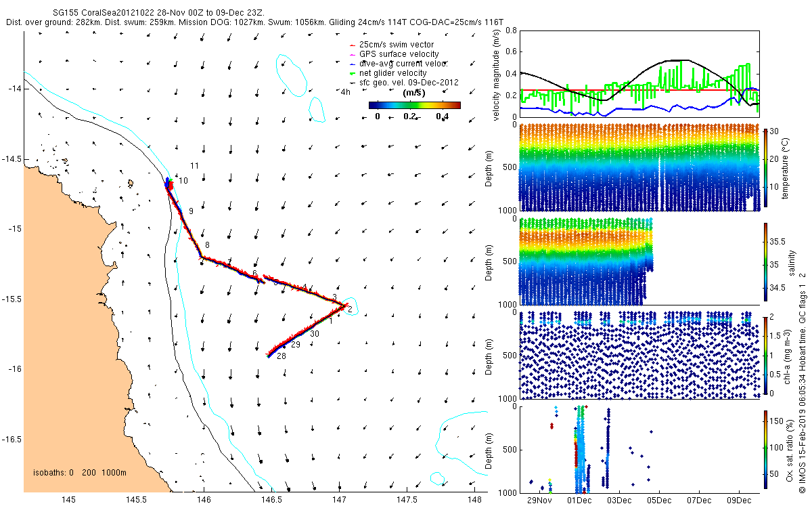The width and height of the screenshot is (812, 508).
Task: Click the temperature depth-time panel
Action: coord(639,167)
